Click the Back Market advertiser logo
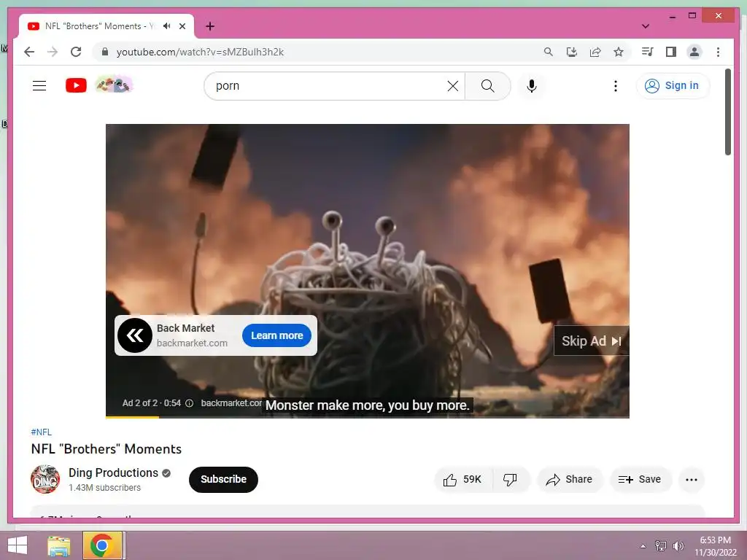The image size is (747, 560). coord(135,335)
